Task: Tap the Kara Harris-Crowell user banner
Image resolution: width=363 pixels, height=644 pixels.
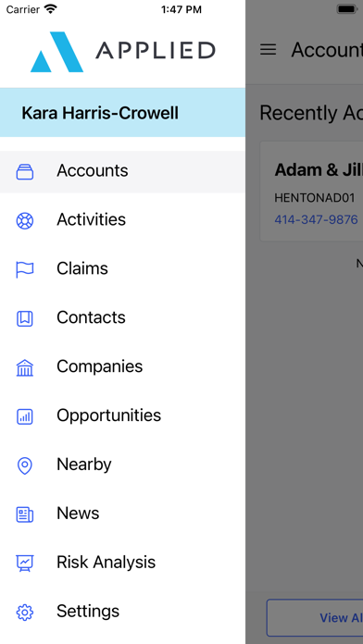Action: click(122, 113)
